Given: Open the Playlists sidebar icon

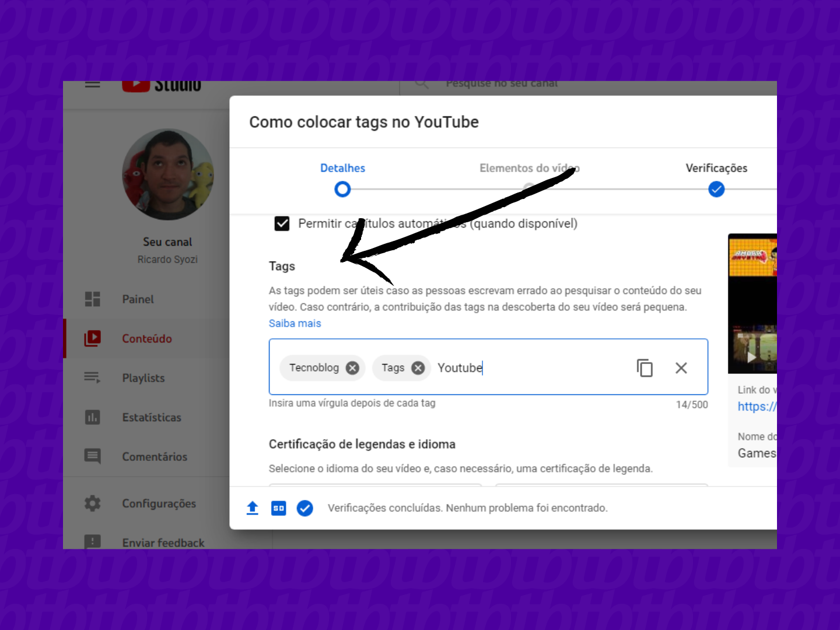Looking at the screenshot, I should [x=93, y=377].
